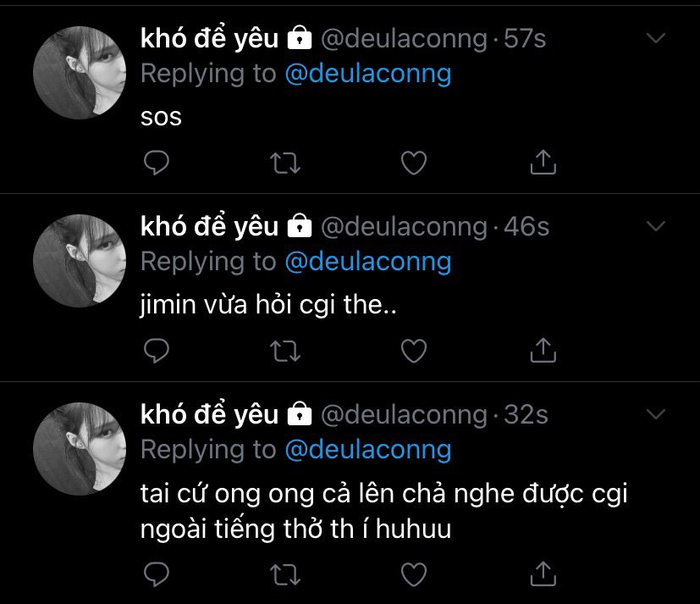Open @deulaconng link in the 57s tweet
This screenshot has width=700, height=604.
(x=368, y=75)
